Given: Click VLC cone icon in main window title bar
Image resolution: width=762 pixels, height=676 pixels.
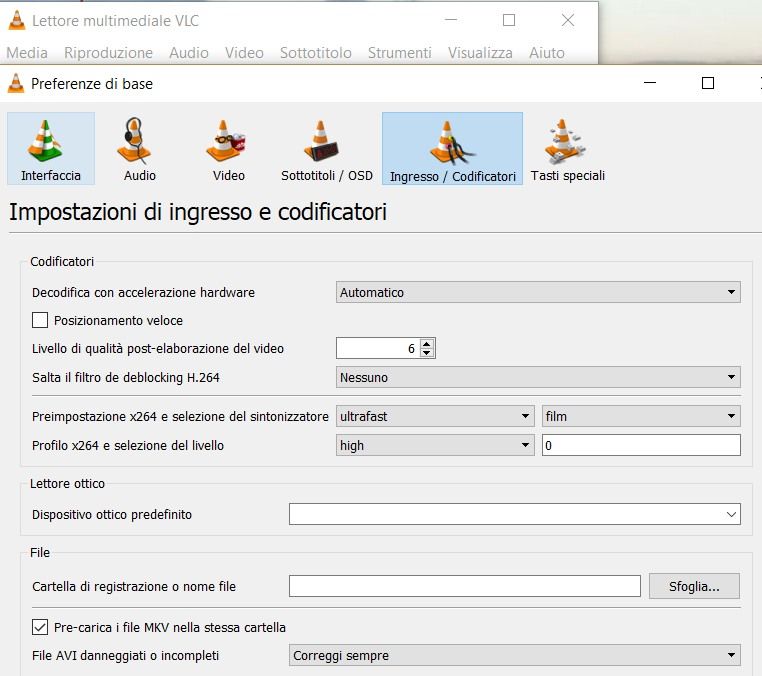Looking at the screenshot, I should pos(16,20).
